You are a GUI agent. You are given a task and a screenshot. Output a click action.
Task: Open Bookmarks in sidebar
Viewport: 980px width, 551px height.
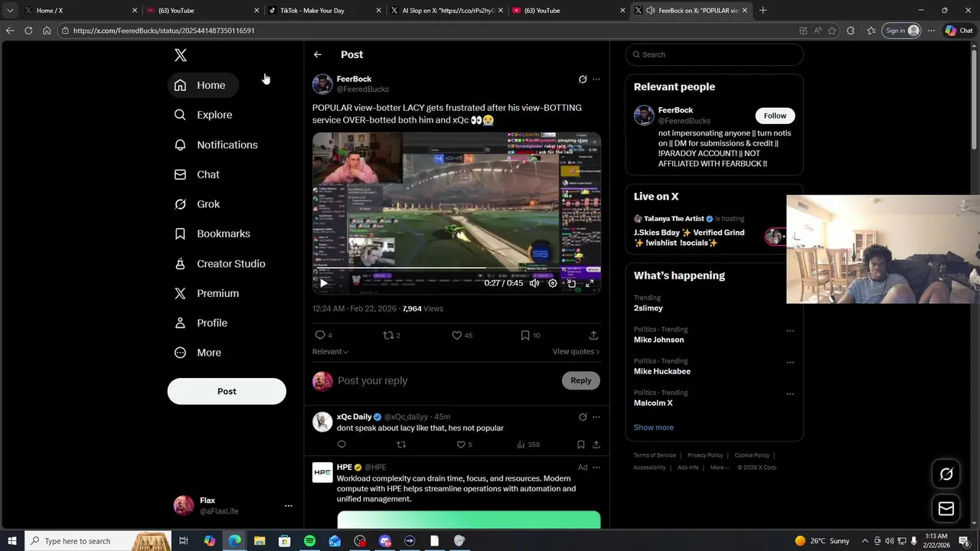coord(212,233)
